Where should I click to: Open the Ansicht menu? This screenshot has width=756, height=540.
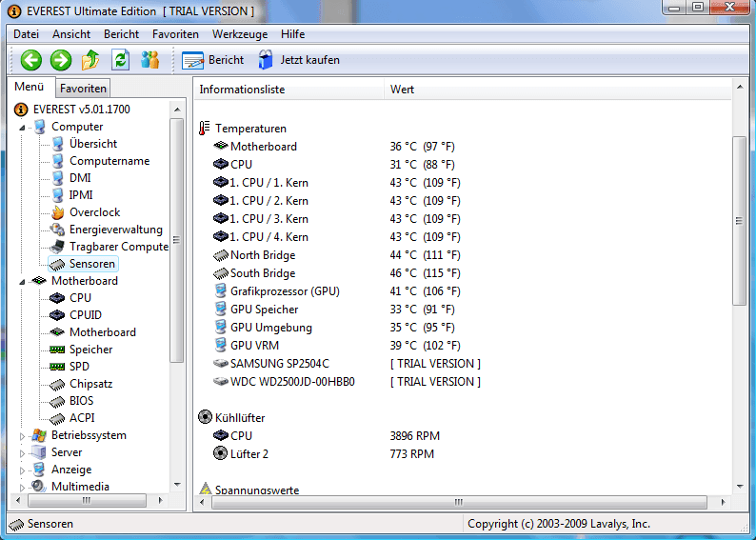(x=71, y=34)
